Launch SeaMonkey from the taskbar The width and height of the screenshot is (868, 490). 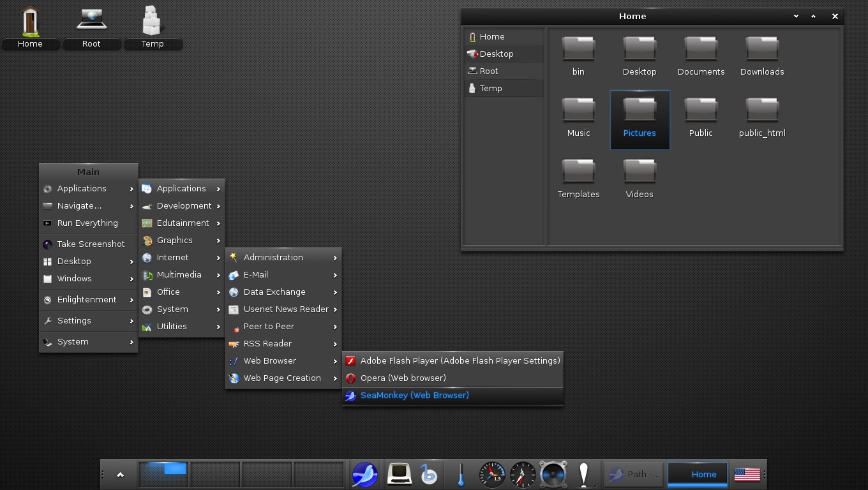364,474
